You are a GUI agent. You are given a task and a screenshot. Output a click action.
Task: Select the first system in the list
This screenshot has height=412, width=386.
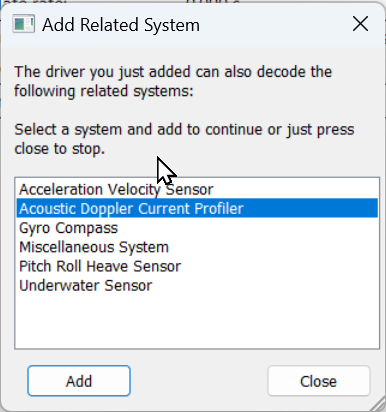pos(197,189)
